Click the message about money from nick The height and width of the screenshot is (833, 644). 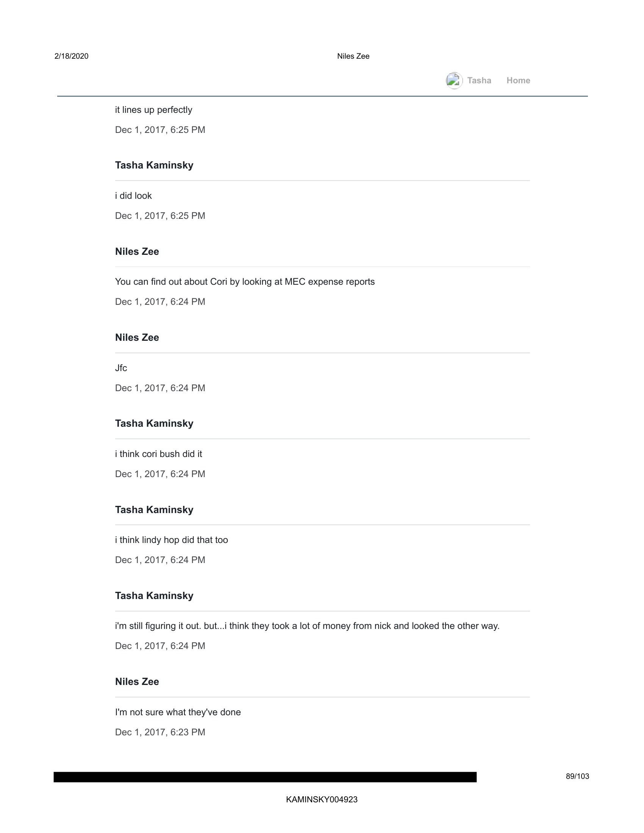point(307,626)
